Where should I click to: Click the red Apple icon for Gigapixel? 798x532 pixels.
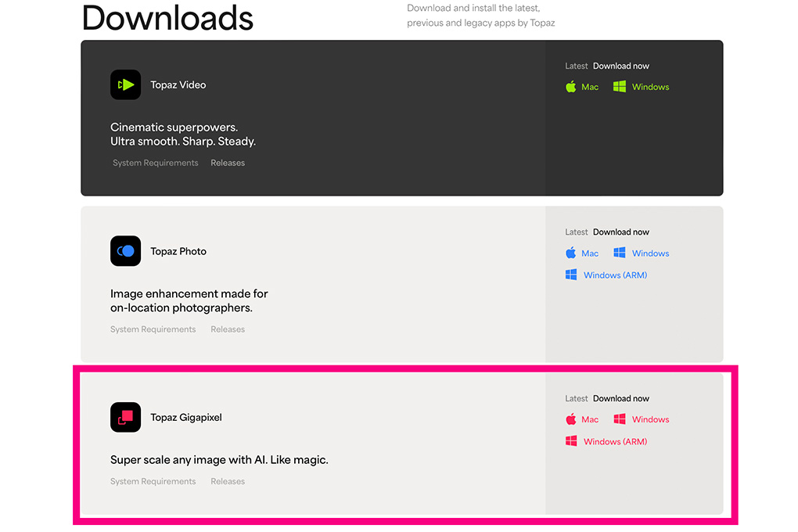click(571, 419)
